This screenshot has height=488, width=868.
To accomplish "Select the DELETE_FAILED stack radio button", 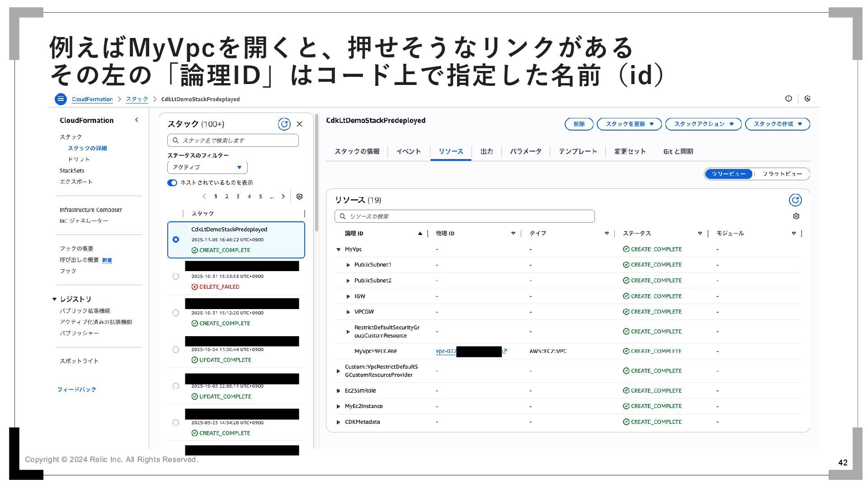I will 176,277.
